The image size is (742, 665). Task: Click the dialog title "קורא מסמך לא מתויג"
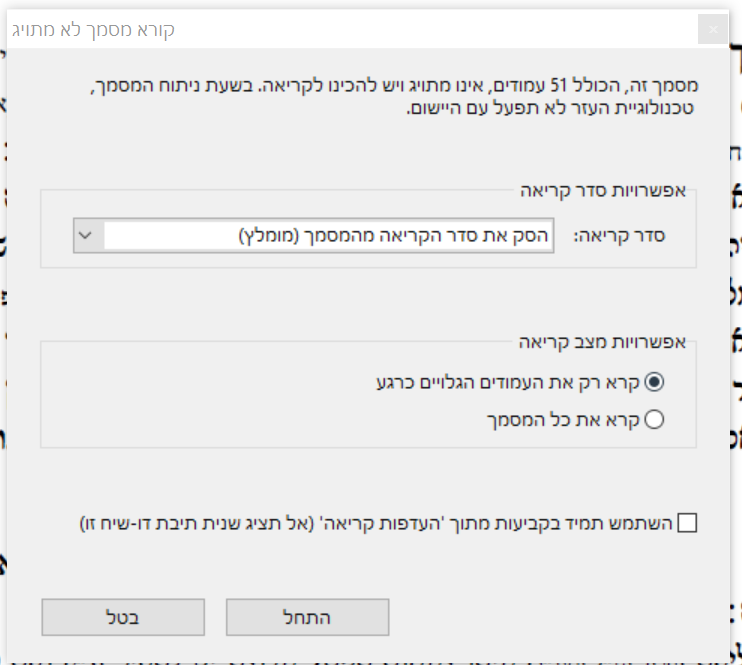(x=93, y=29)
